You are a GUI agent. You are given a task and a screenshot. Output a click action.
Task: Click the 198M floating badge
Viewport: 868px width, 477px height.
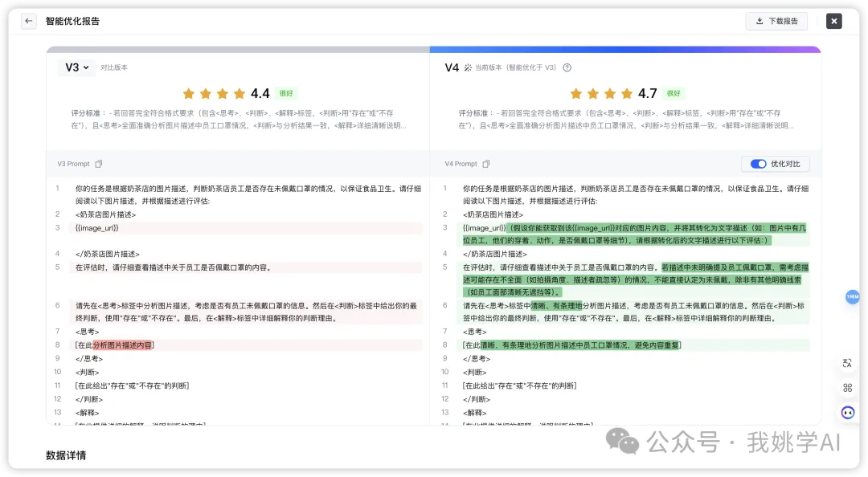tap(853, 296)
